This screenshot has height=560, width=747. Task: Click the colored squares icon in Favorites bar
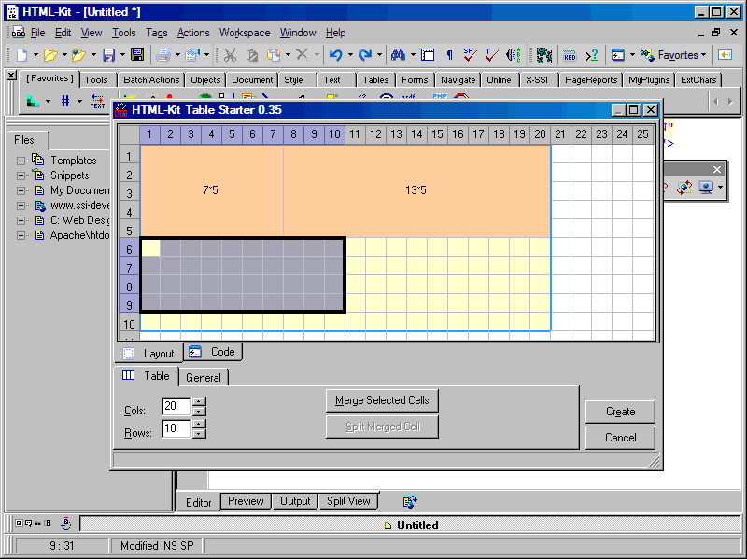(33, 101)
